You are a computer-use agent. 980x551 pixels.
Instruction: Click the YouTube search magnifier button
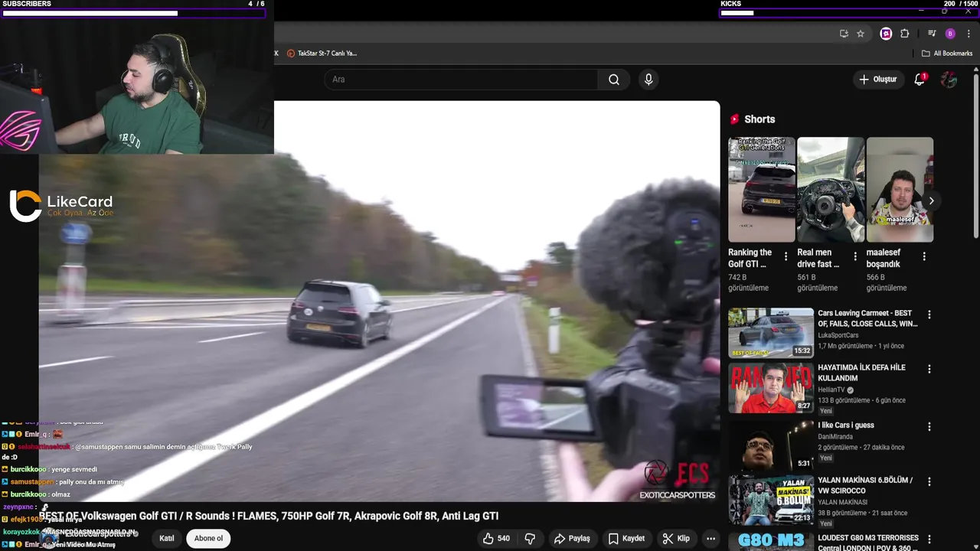tap(614, 80)
